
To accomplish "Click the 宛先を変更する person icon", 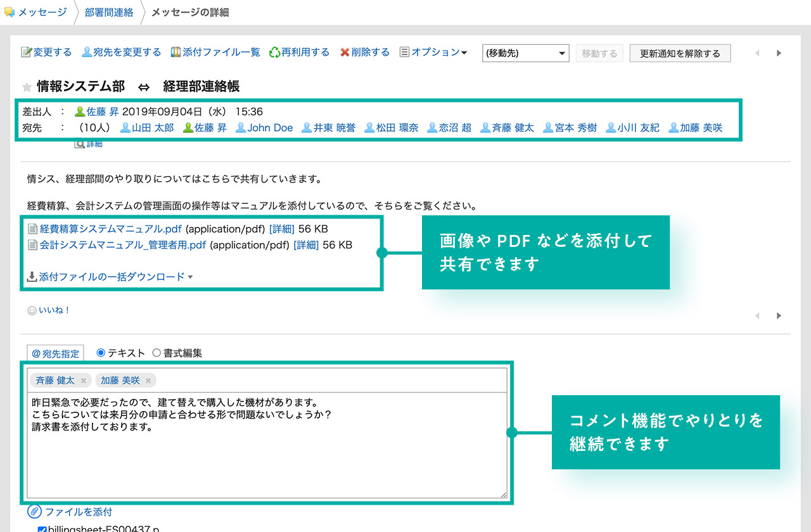I will [87, 53].
